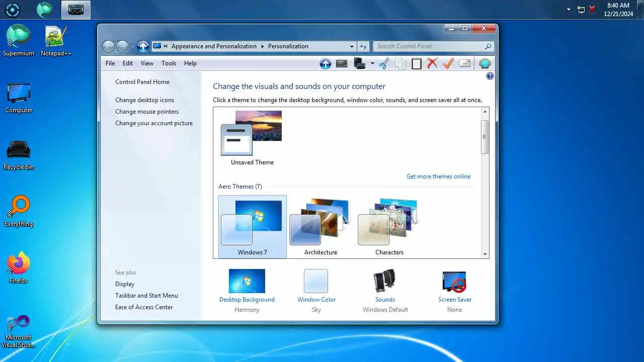Viewport: 644px width, 362px height.
Task: Show hidden icons tray arrow
Action: pos(569,10)
